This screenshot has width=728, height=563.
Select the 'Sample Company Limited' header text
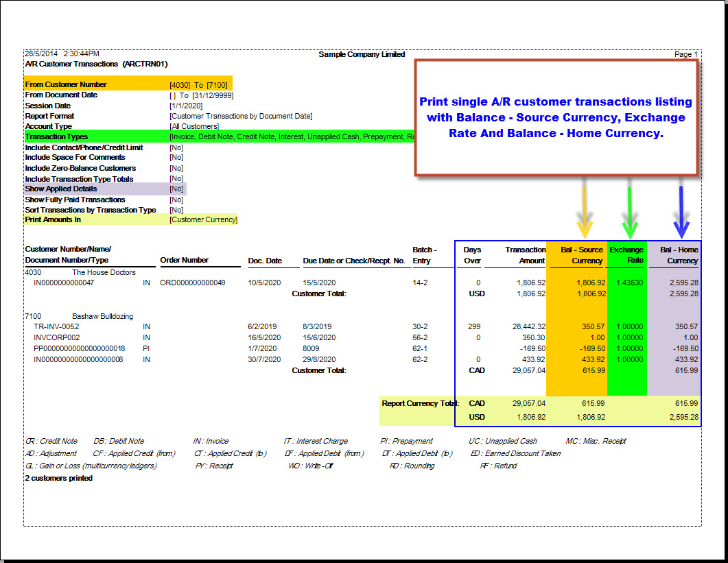click(x=362, y=54)
